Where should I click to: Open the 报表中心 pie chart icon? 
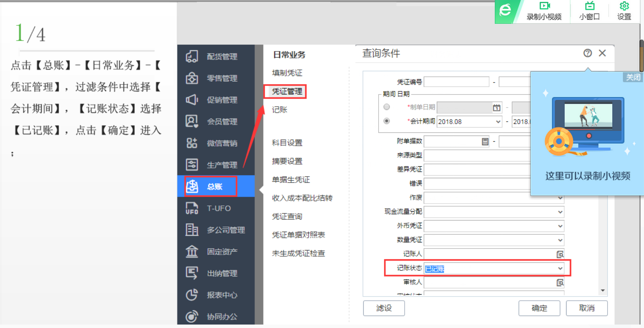(x=192, y=295)
